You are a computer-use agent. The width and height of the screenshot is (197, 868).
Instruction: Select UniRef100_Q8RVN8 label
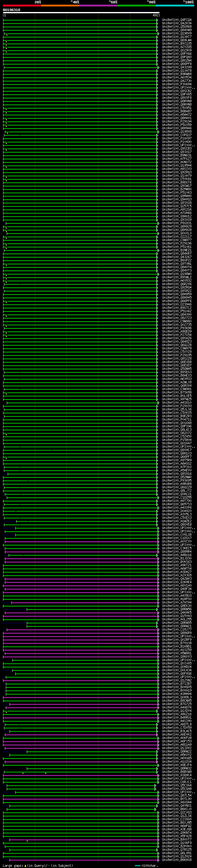(x=176, y=104)
